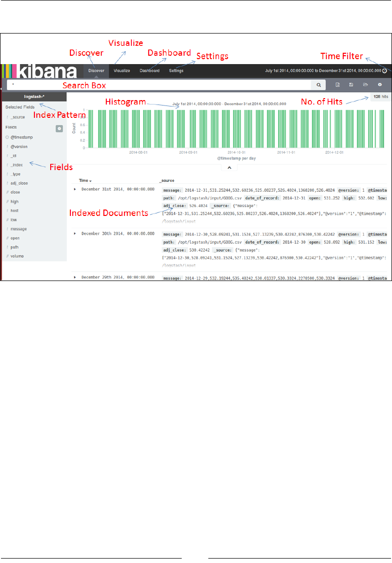Open the Fields filter gear button

point(59,129)
